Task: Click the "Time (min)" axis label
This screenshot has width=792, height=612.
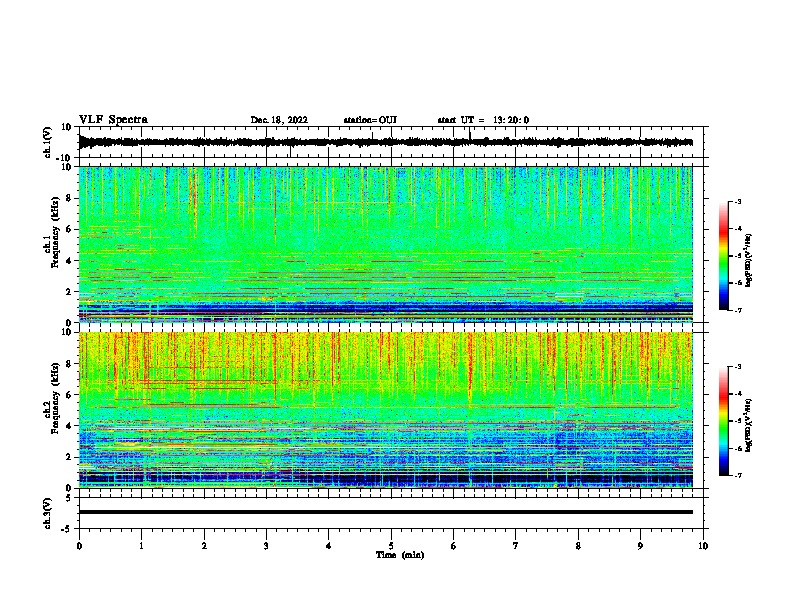Action: (x=400, y=555)
